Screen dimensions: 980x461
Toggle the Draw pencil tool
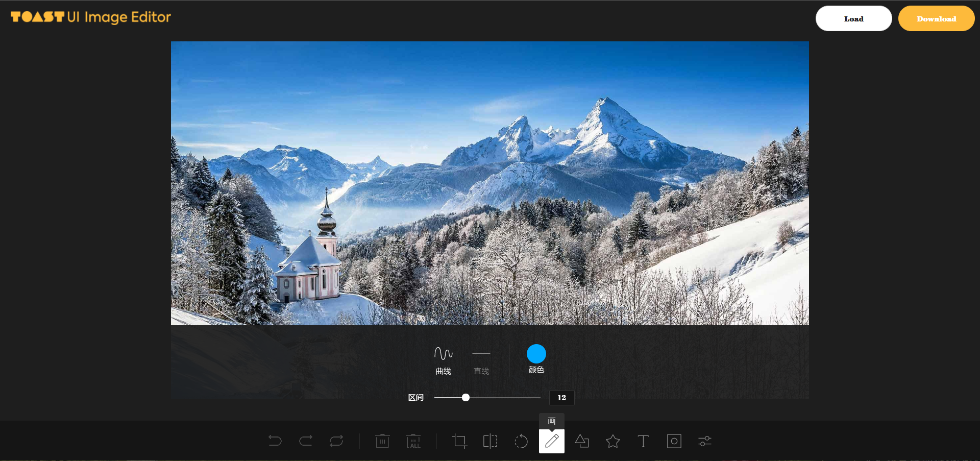point(552,441)
